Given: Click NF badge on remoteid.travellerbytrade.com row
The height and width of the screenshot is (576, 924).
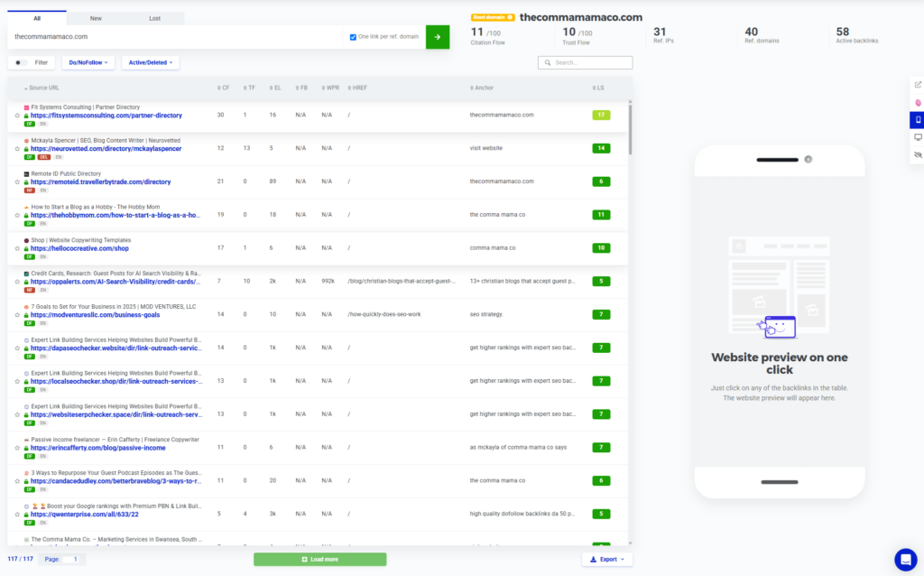Looking at the screenshot, I should point(29,190).
